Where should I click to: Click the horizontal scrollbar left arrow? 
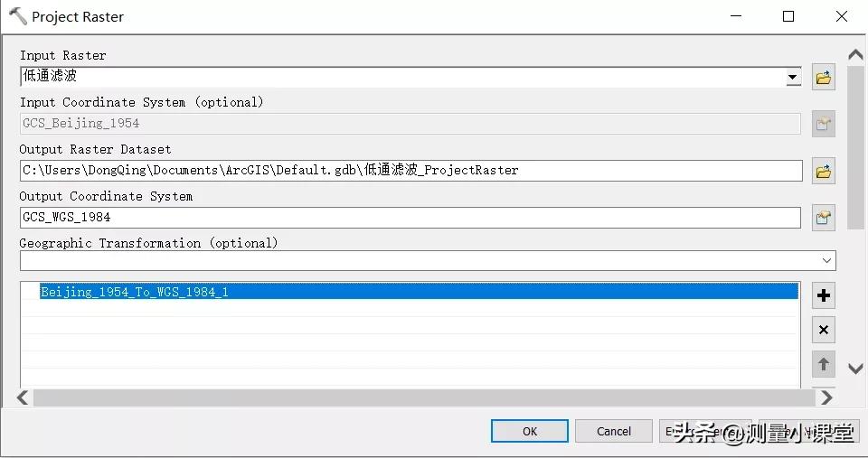click(23, 397)
